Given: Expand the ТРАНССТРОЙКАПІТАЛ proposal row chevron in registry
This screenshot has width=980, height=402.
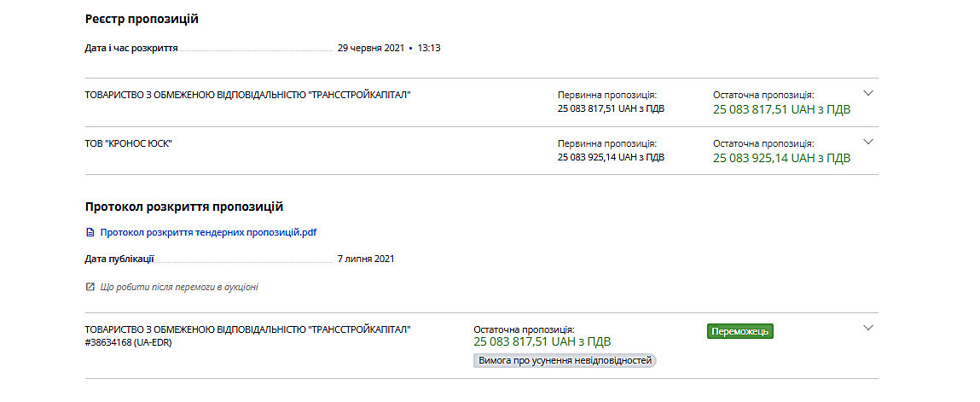Looking at the screenshot, I should [x=867, y=93].
